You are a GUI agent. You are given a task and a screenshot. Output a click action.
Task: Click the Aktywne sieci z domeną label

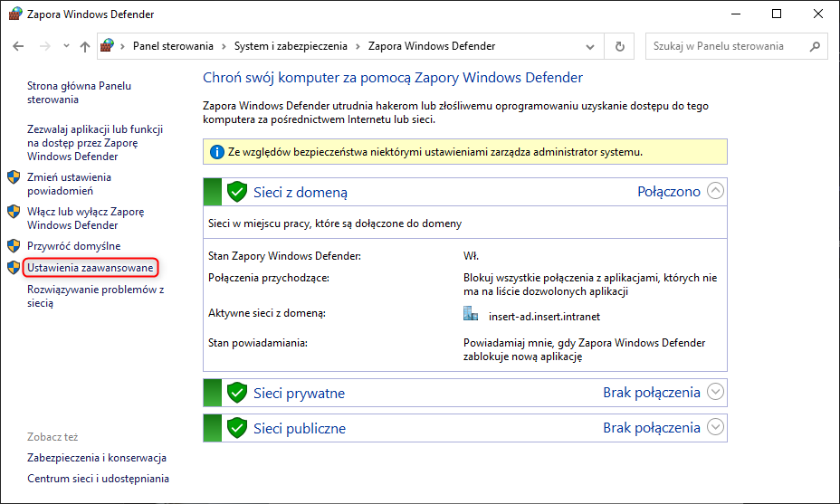267,313
